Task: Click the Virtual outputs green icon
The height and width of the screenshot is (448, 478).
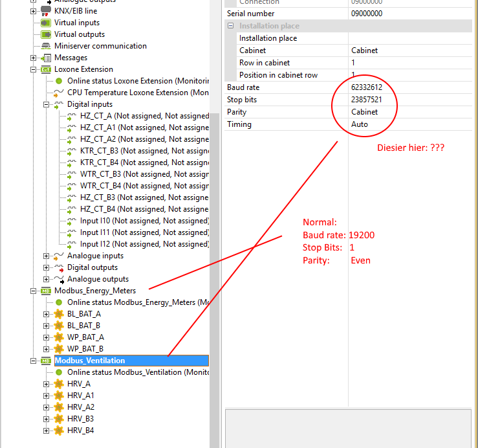Action: point(46,34)
